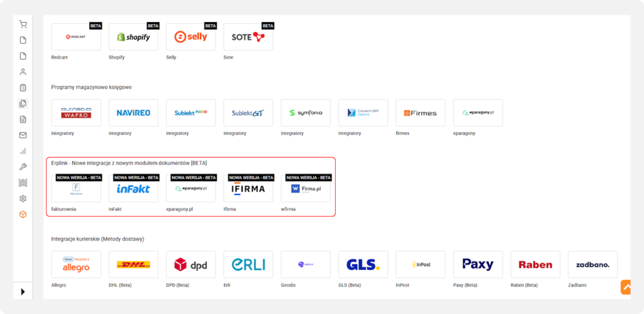This screenshot has width=644, height=314.
Task: Click the wrench tools sidebar icon
Action: (23, 167)
